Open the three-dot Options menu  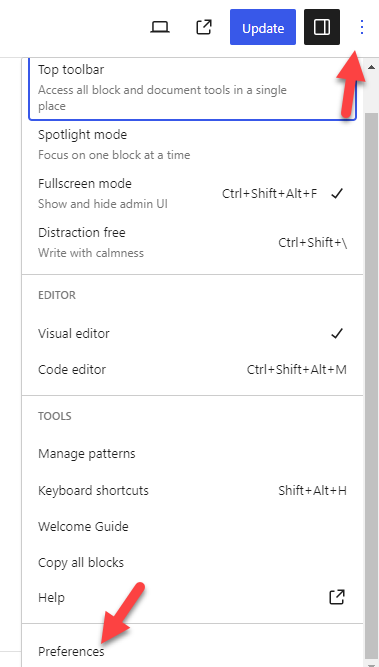click(x=362, y=27)
